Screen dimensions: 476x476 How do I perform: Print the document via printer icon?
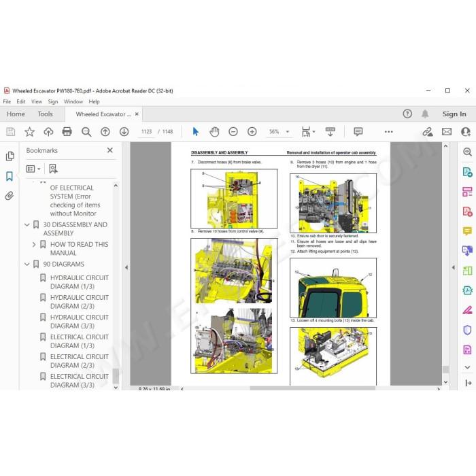pos(67,132)
